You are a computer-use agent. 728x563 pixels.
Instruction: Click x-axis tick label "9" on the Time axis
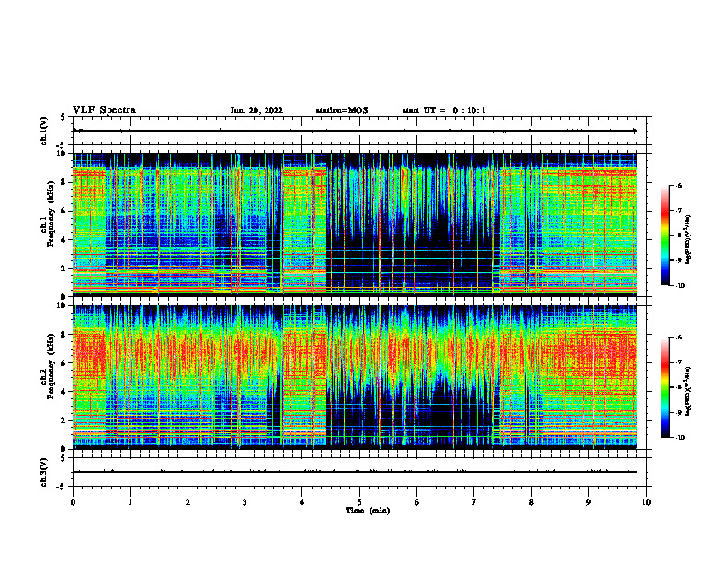[x=588, y=502]
